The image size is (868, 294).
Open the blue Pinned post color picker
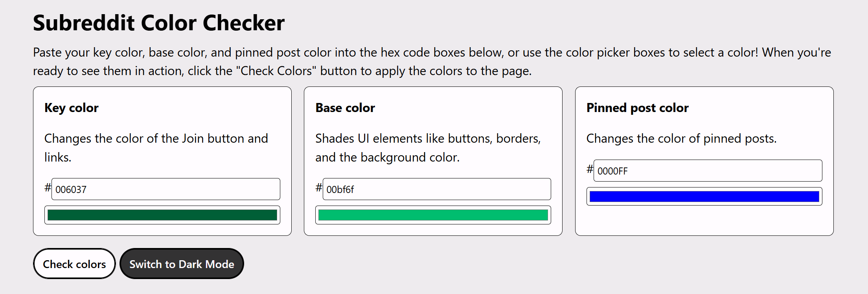point(704,197)
